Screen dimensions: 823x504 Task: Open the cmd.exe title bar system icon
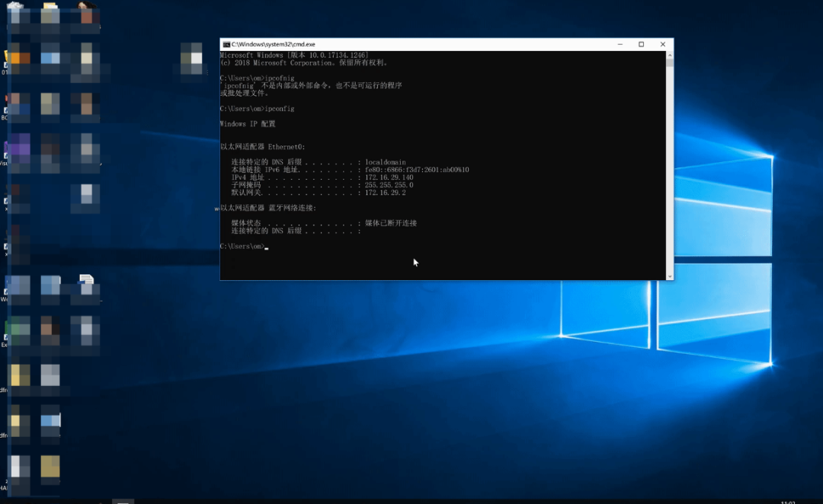(226, 45)
